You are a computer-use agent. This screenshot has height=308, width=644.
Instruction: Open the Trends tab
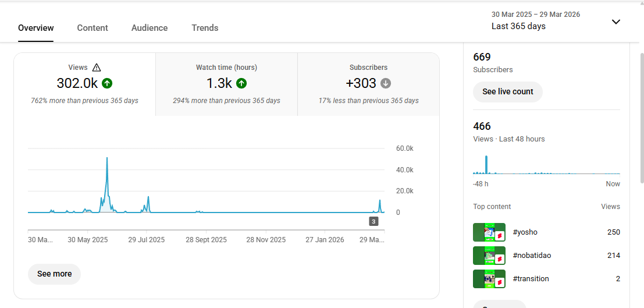pyautogui.click(x=205, y=28)
